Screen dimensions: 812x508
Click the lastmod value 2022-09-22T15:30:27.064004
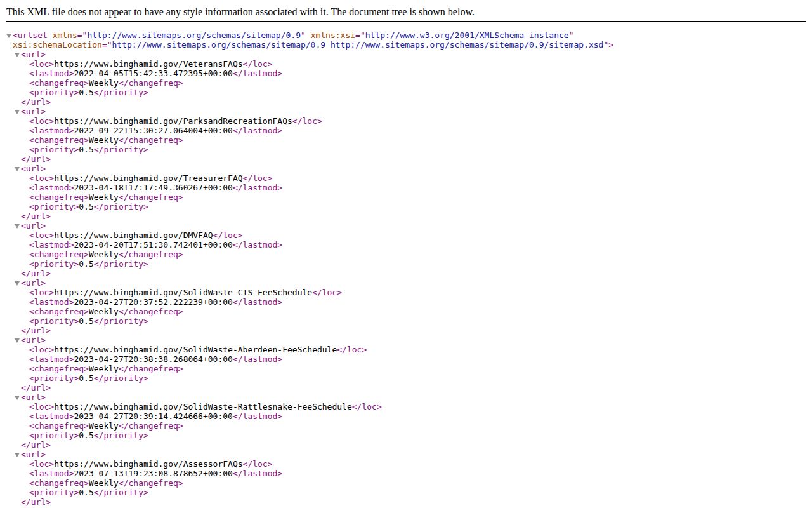click(x=154, y=131)
